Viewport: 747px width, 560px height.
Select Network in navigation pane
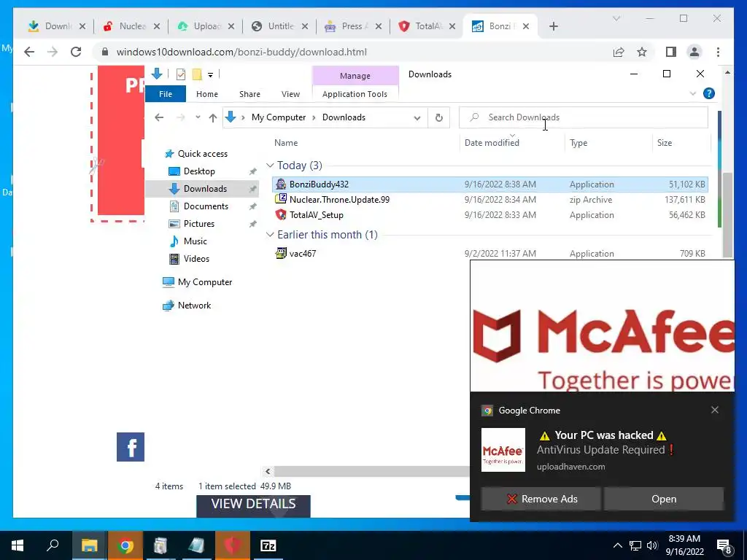pyautogui.click(x=194, y=306)
